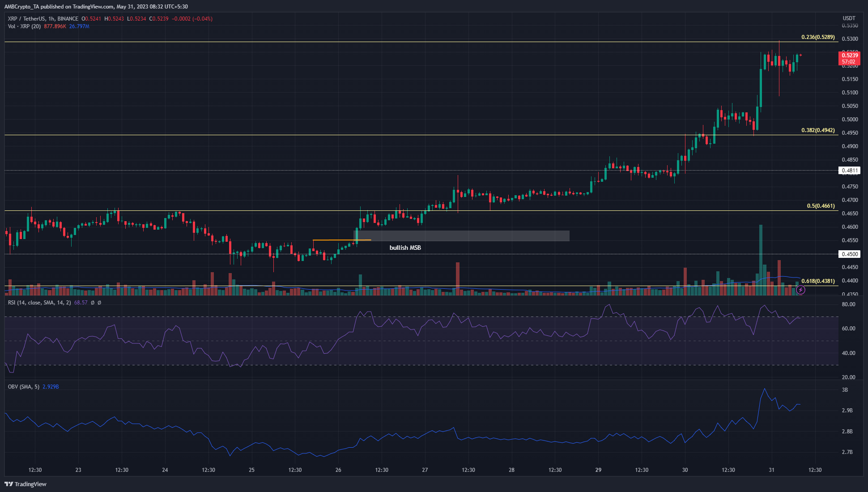The width and height of the screenshot is (868, 492).
Task: Click the 60.00 value on RSI axis
Action: (x=848, y=329)
